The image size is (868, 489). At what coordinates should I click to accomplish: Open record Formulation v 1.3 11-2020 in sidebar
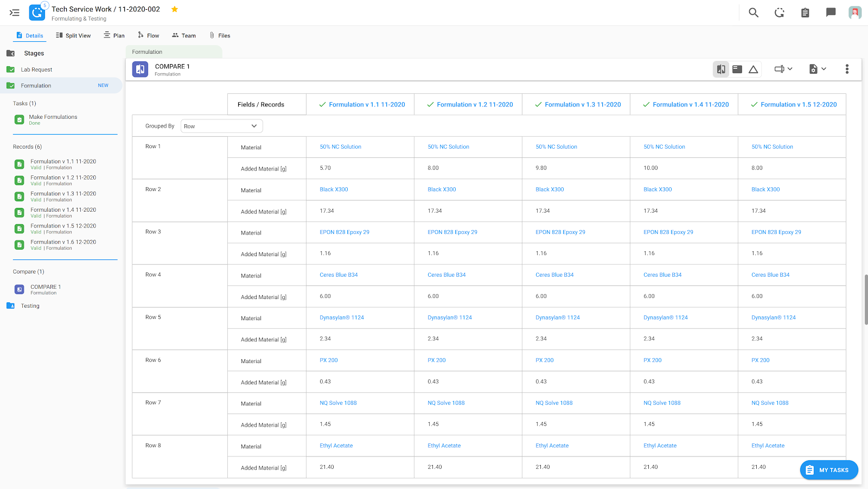point(63,194)
